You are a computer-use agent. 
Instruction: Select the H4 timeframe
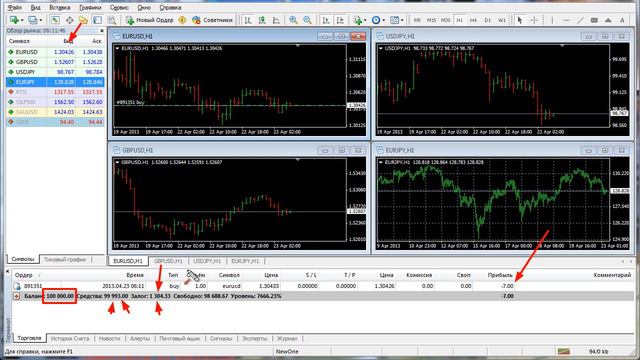473,20
